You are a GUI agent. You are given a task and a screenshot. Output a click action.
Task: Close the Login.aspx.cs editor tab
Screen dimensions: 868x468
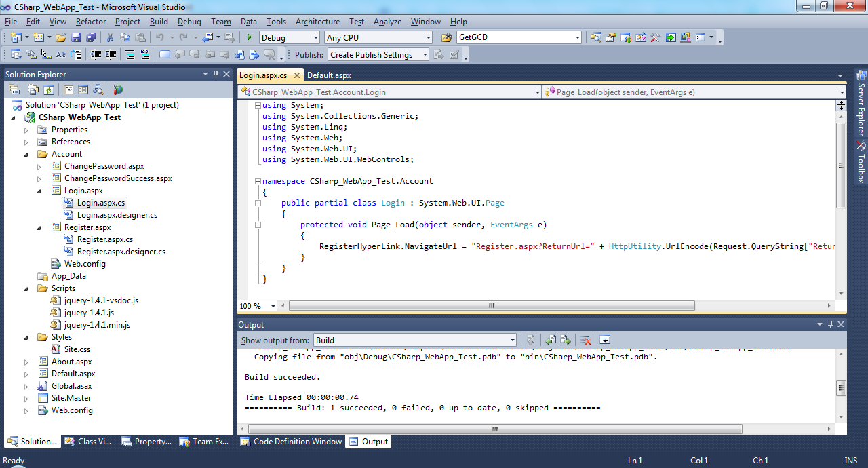297,75
